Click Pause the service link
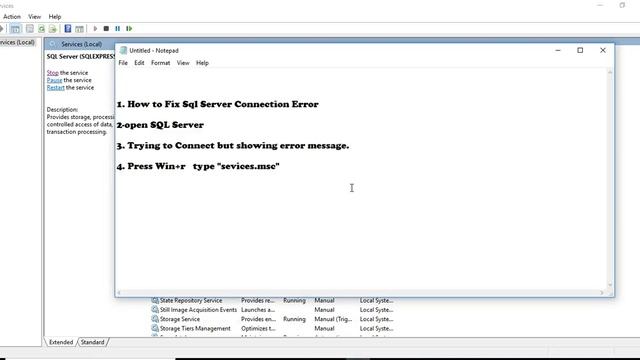Screen dimensions: 640x360 (x=54, y=80)
